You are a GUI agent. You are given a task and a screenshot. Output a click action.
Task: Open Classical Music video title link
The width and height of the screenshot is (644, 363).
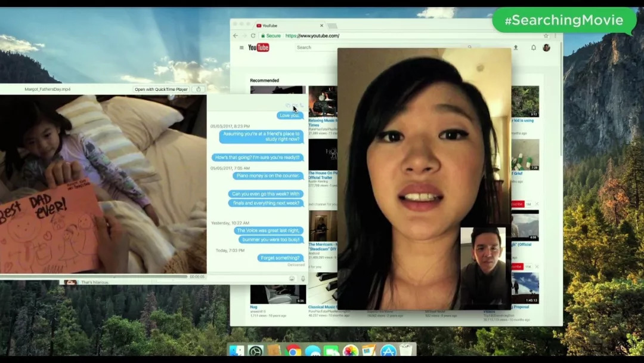[x=323, y=307]
